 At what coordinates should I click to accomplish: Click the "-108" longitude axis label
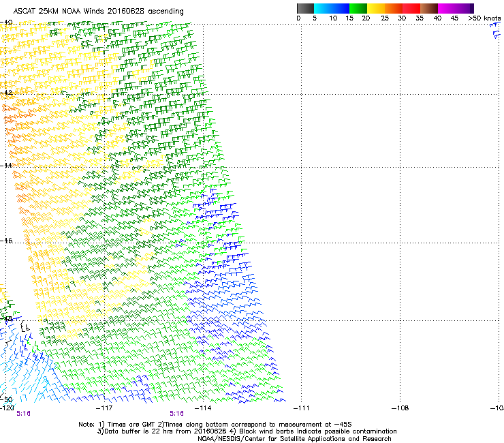(400, 408)
